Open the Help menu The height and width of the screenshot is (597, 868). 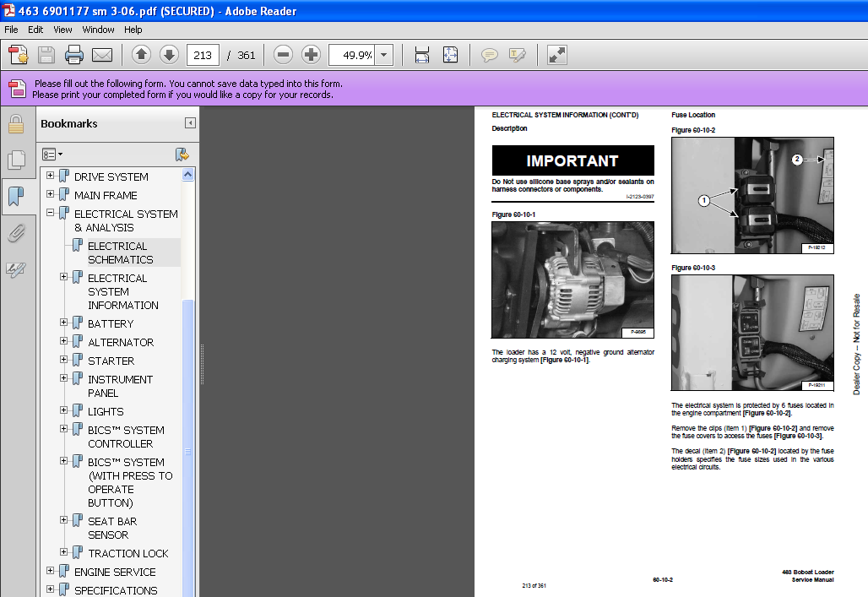[x=133, y=30]
